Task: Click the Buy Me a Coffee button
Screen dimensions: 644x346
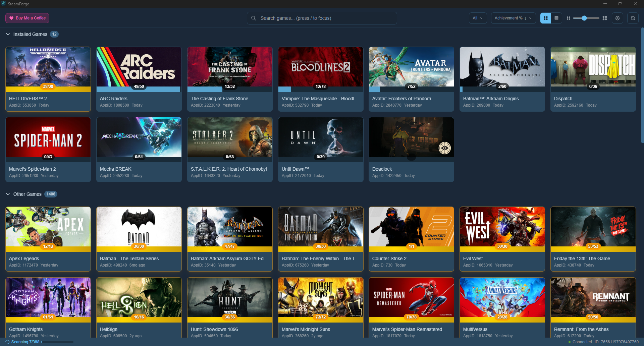Action: click(27, 18)
